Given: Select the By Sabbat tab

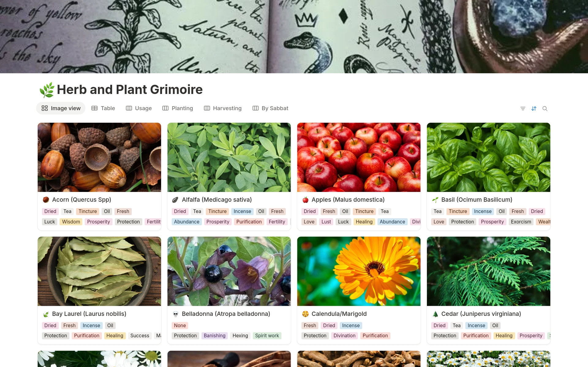Looking at the screenshot, I should [x=270, y=108].
